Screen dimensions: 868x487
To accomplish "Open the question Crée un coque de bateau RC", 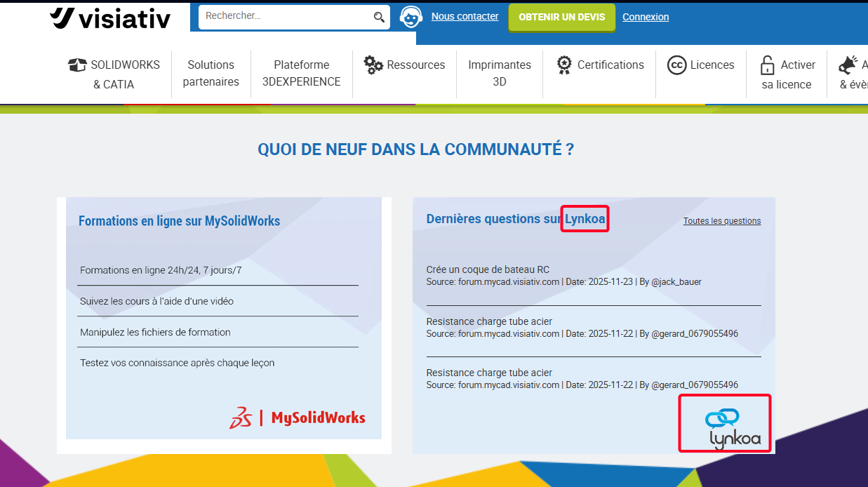I will pyautogui.click(x=488, y=269).
